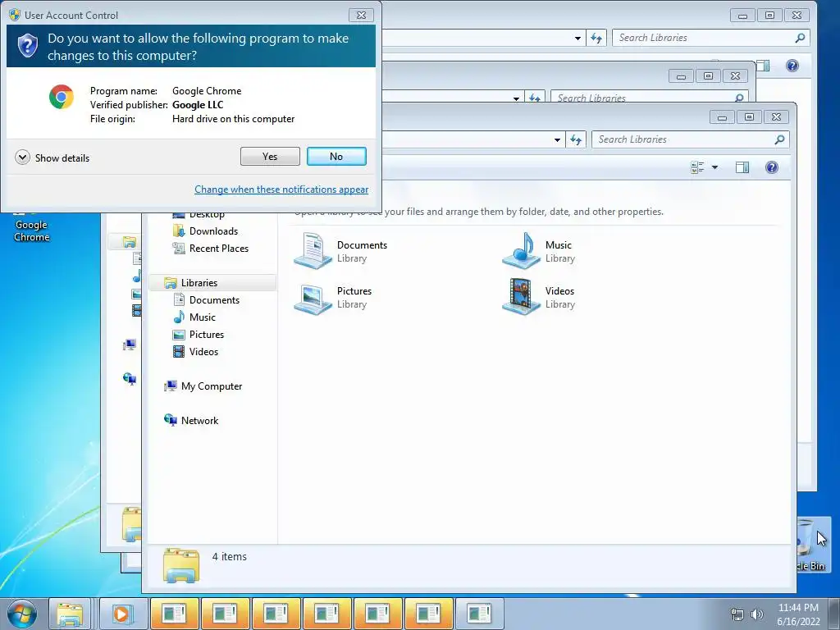Open the view options dropdown arrow

pos(714,167)
